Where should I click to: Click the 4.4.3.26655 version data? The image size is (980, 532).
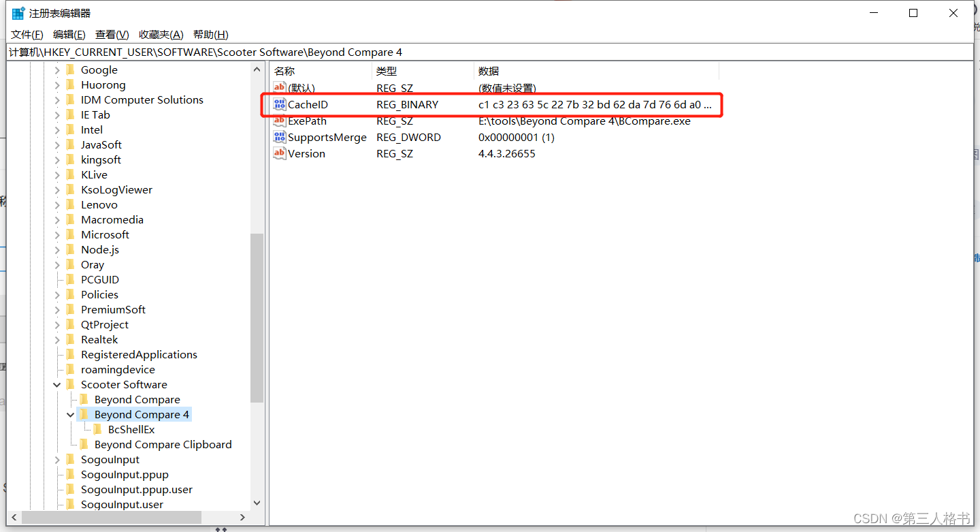click(x=507, y=154)
